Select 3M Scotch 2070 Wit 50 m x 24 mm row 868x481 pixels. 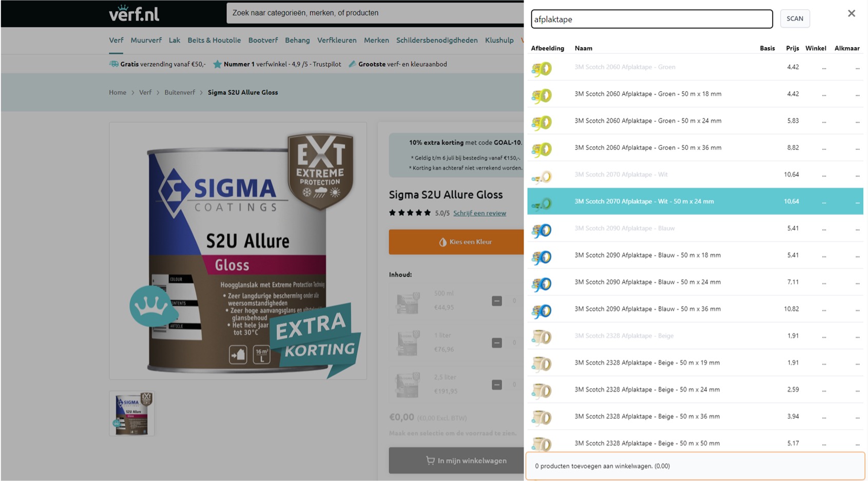644,201
